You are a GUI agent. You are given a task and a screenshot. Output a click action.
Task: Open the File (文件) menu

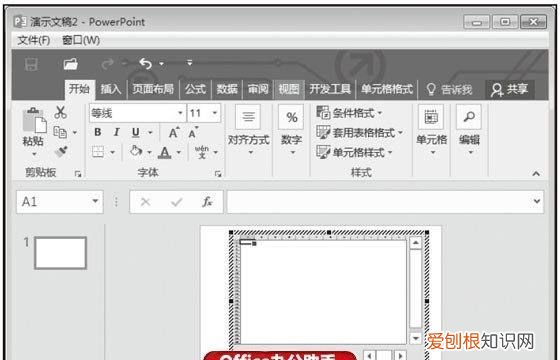point(34,40)
